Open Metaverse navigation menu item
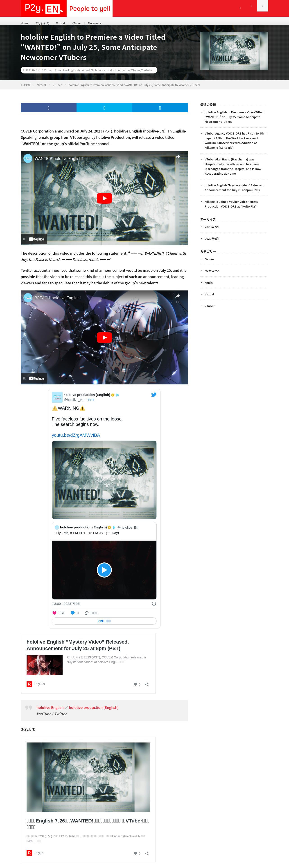This screenshot has height=868, width=289. [x=95, y=23]
